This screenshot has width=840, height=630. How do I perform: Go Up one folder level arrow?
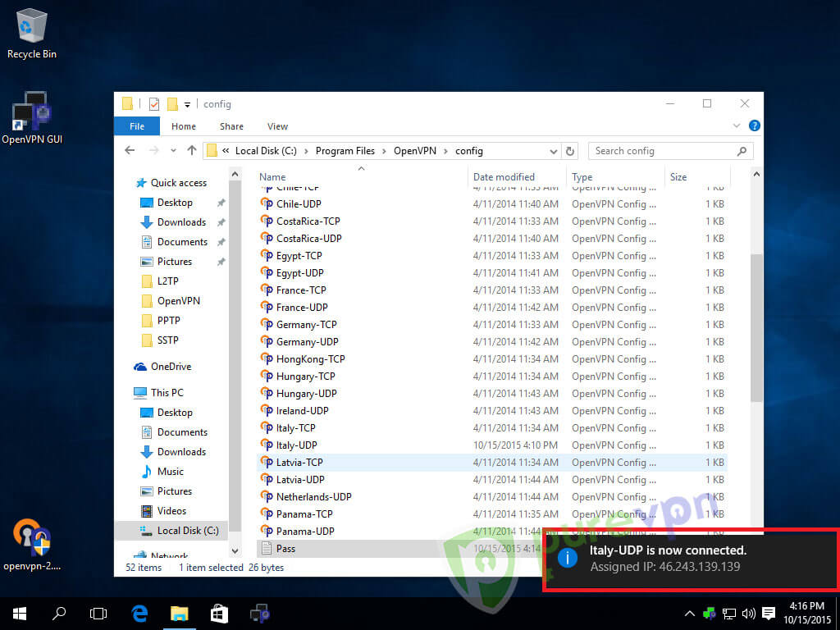point(192,151)
